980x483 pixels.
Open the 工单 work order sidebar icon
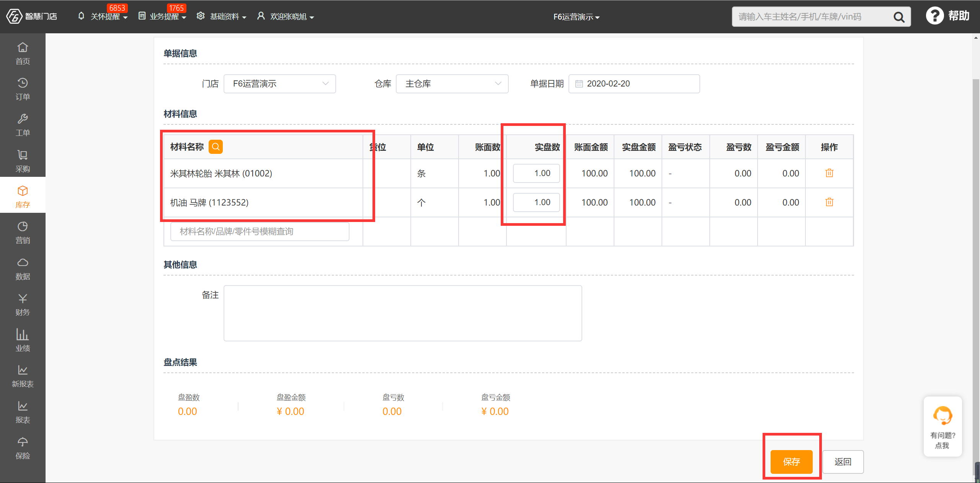[23, 125]
